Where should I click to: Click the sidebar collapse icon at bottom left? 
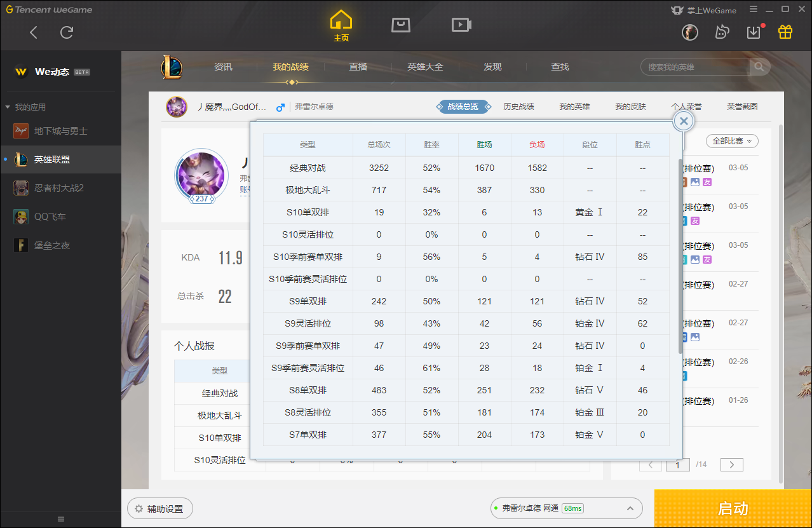click(61, 519)
